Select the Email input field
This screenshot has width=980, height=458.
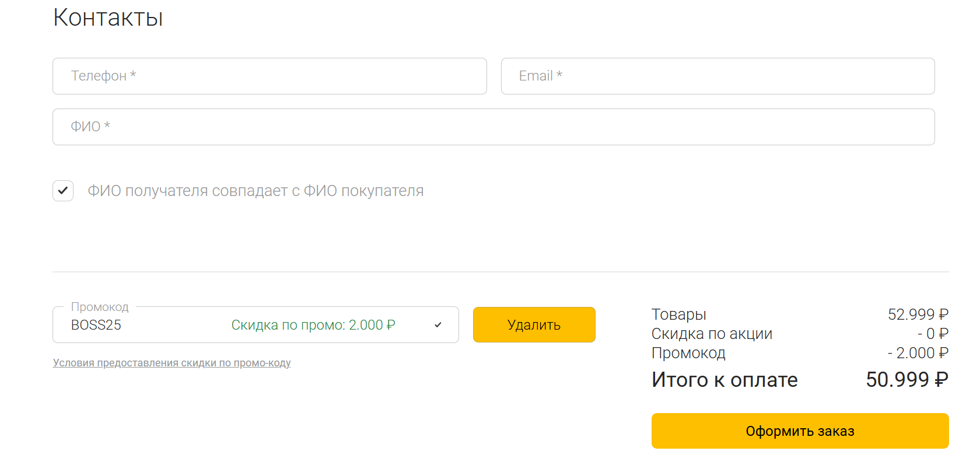click(717, 76)
